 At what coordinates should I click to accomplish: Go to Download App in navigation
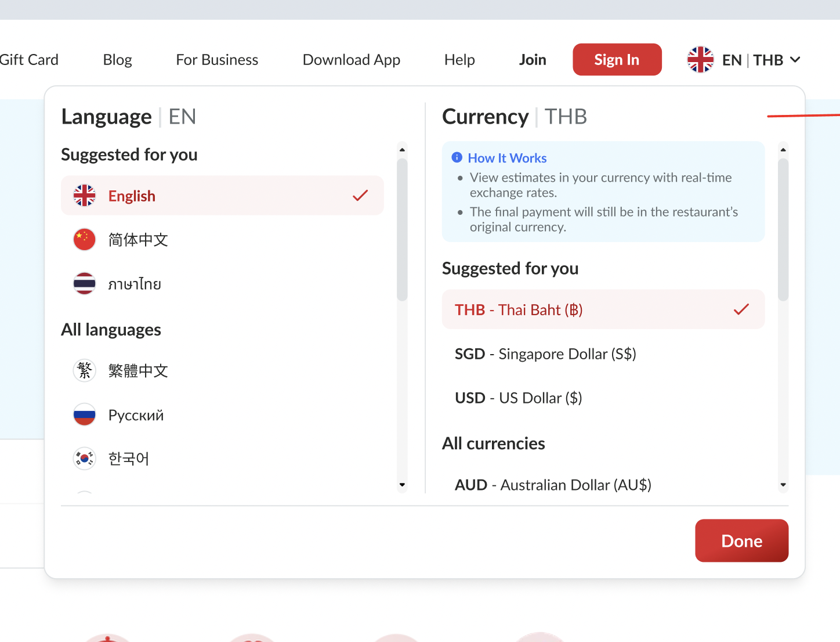pyautogui.click(x=351, y=60)
